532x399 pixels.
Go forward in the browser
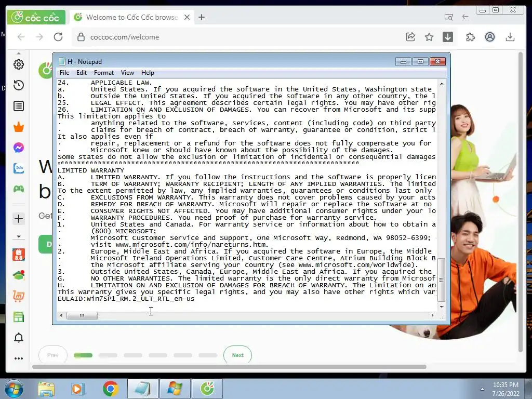(x=39, y=37)
